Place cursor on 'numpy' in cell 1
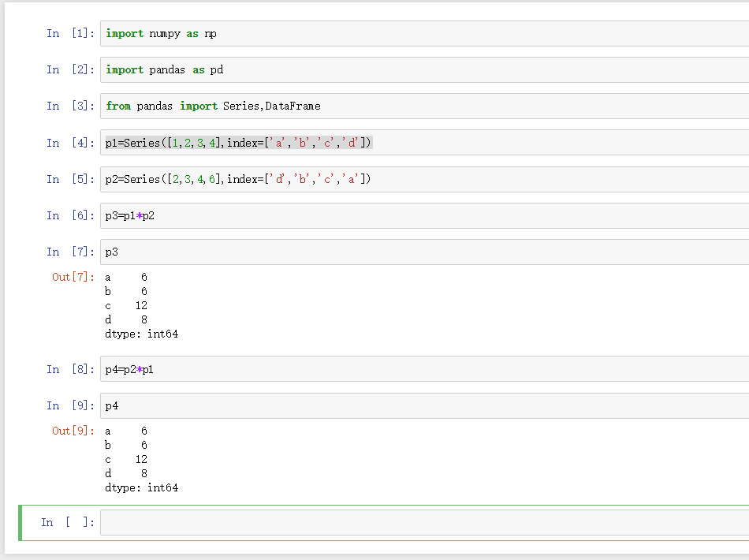The width and height of the screenshot is (749, 560). (165, 34)
